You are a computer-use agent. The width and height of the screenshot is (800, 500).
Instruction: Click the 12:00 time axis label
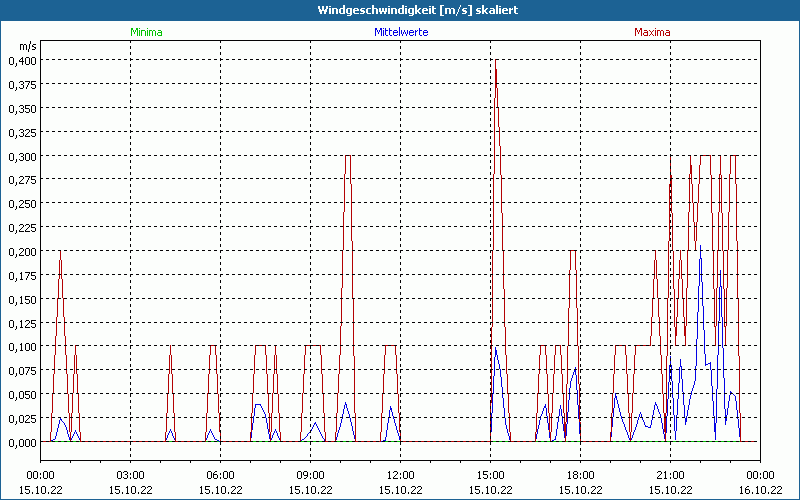(x=401, y=476)
